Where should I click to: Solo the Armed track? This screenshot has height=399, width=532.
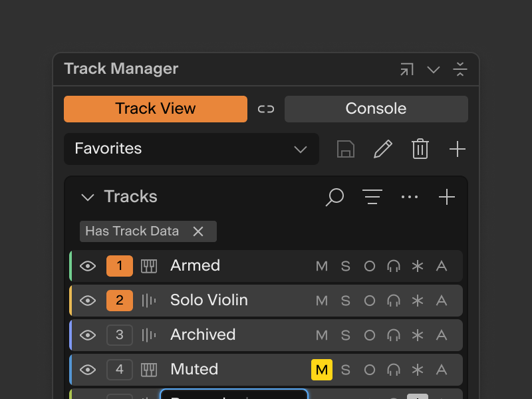345,267
